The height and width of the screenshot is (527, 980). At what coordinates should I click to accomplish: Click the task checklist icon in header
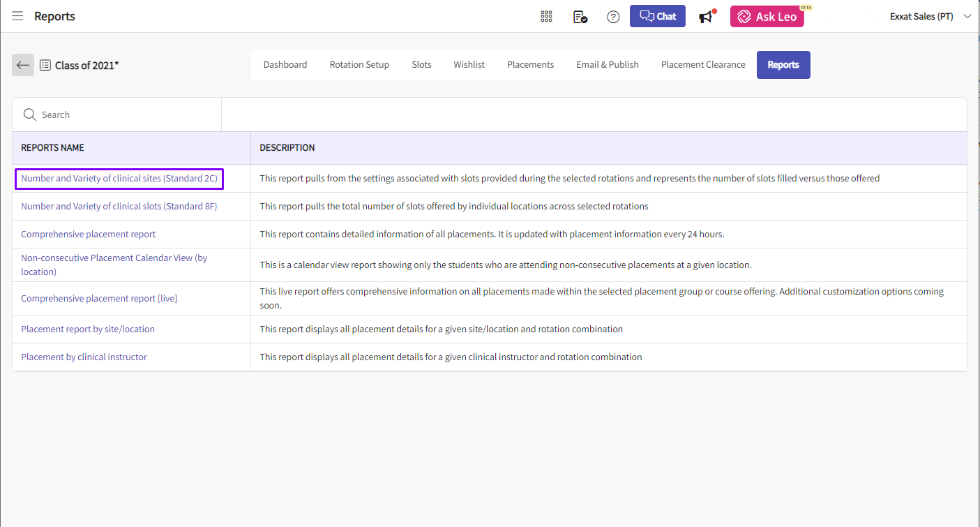click(580, 17)
